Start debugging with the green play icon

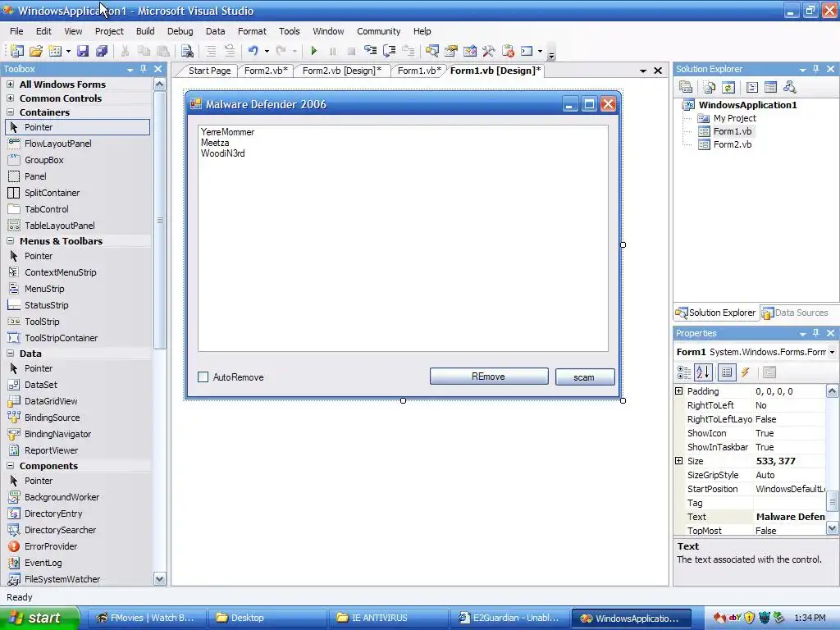(x=314, y=51)
